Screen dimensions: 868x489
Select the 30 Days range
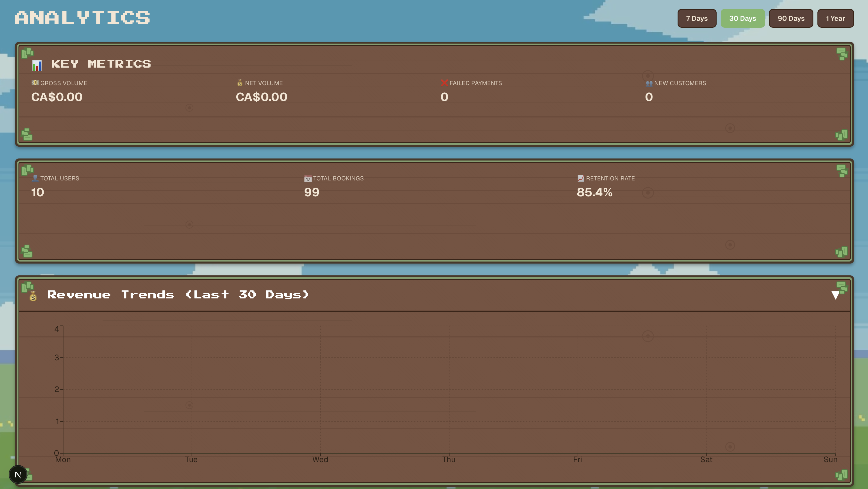[x=743, y=18]
